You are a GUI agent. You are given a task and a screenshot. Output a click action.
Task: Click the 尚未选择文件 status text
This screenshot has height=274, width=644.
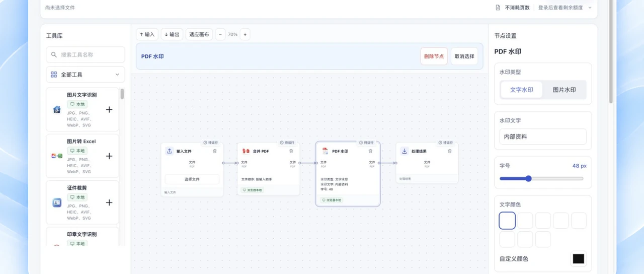60,8
